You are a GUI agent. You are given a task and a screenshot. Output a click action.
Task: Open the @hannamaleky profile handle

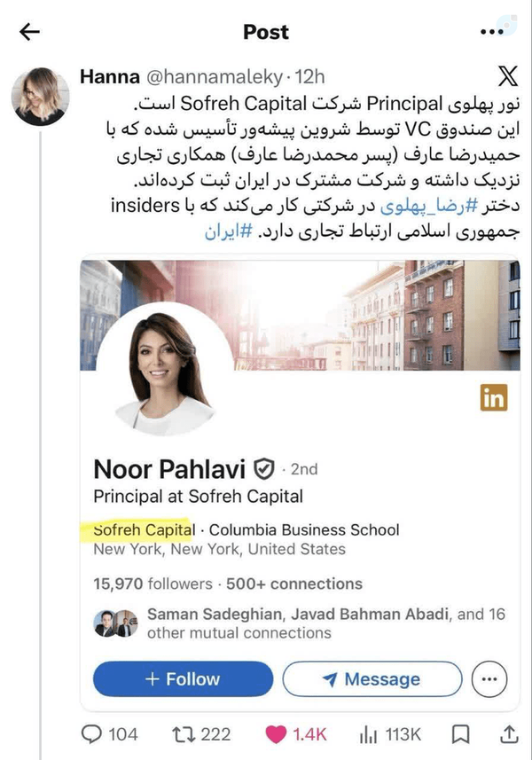215,76
